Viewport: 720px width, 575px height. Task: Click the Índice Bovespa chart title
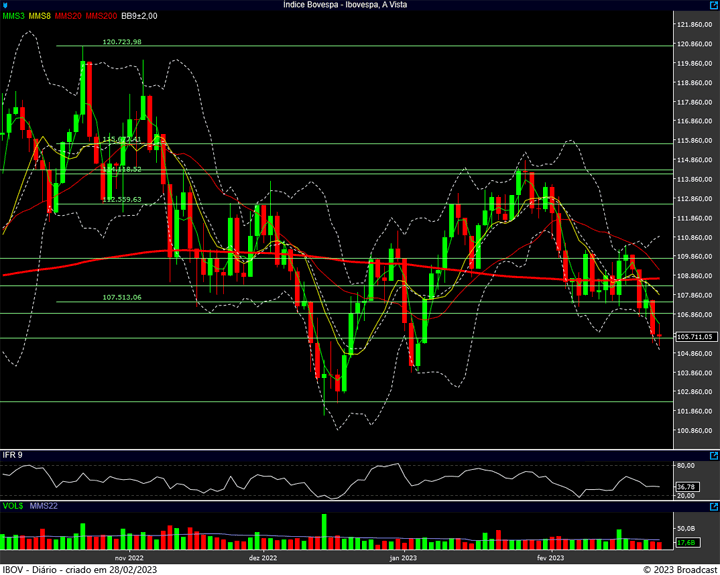(345, 5)
